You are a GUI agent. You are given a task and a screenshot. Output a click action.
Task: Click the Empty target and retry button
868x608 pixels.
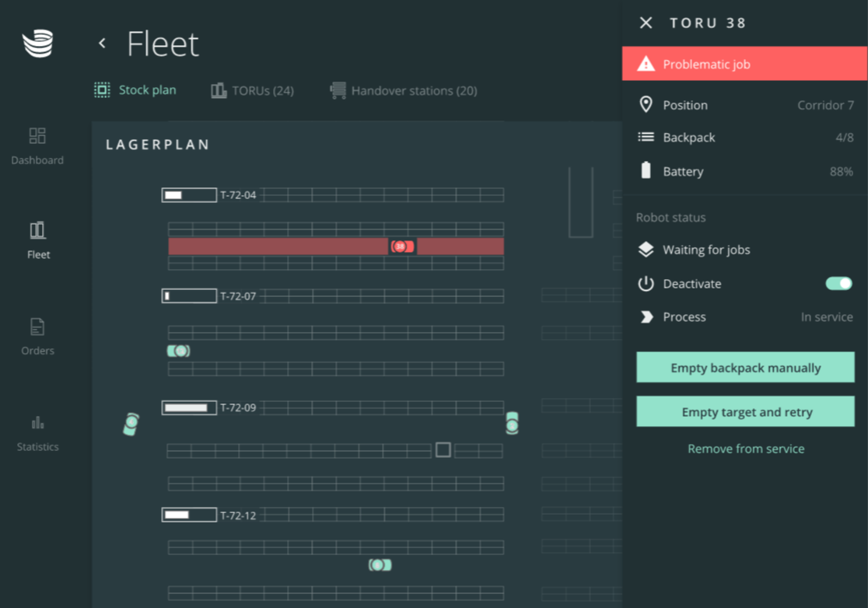pyautogui.click(x=745, y=412)
